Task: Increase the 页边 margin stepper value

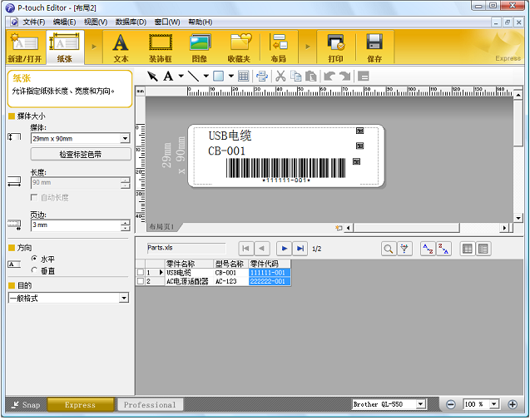Action: 126,222
